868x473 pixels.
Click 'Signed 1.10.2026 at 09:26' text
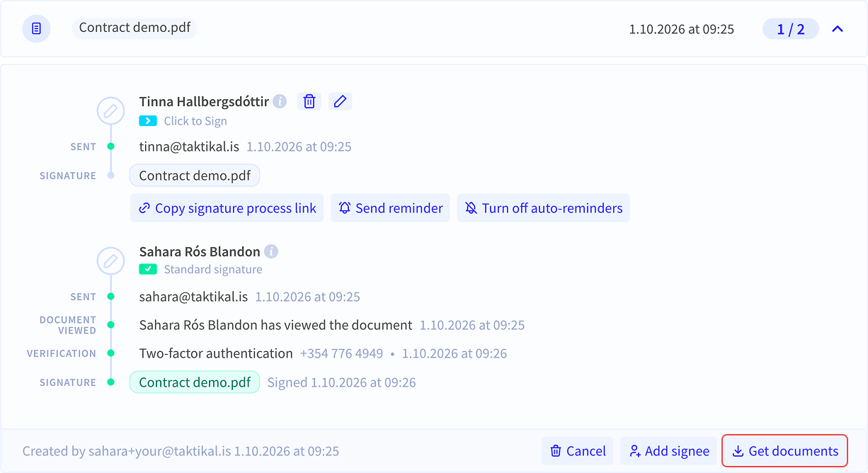[x=341, y=382]
